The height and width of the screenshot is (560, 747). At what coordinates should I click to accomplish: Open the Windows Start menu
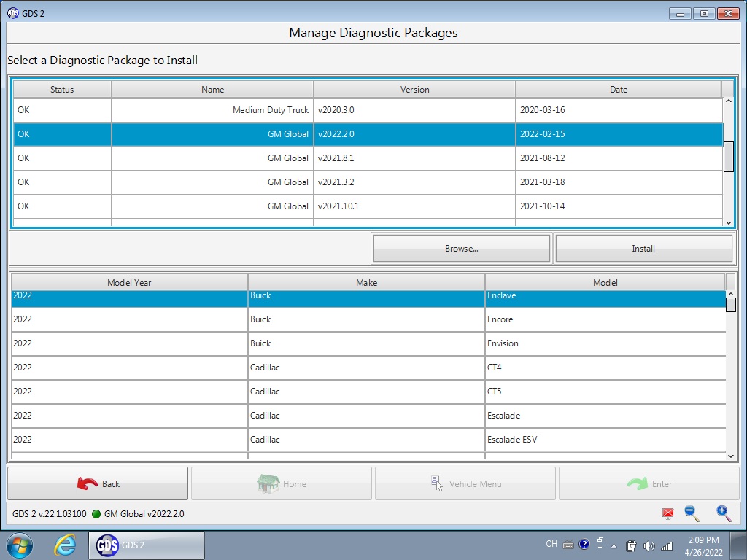tap(19, 545)
